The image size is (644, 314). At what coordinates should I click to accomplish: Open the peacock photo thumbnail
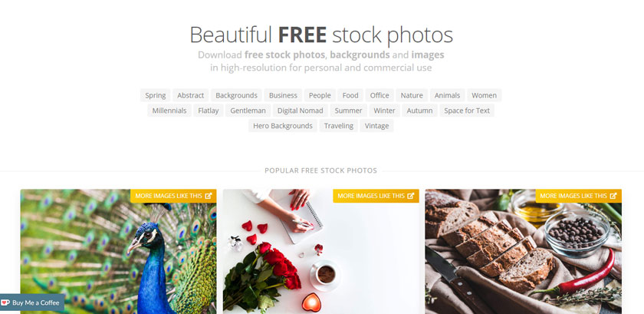pos(118,252)
